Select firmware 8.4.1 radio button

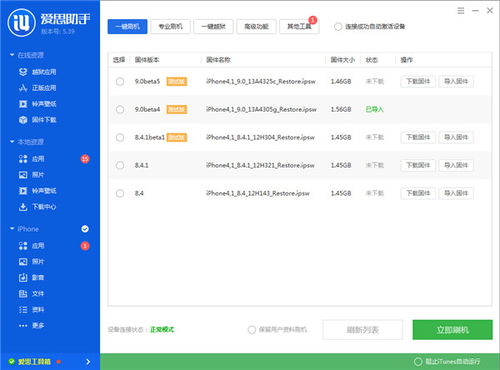120,165
